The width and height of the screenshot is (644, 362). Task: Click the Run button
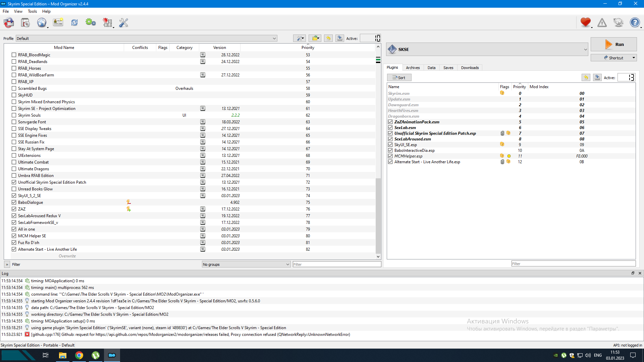[613, 44]
